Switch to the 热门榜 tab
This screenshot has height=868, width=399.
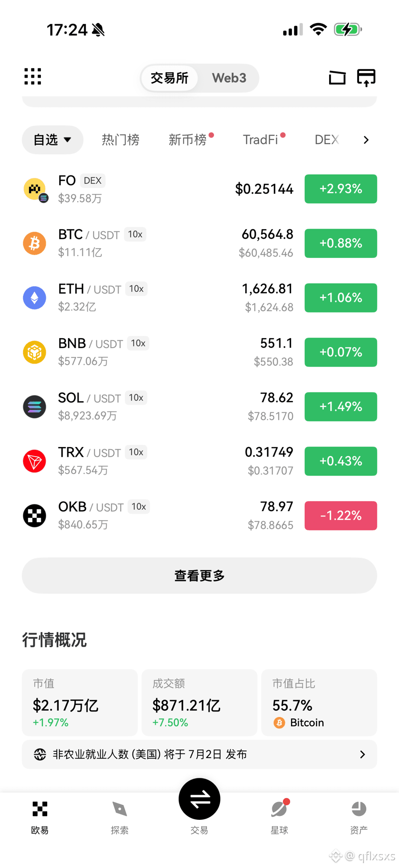(x=120, y=140)
